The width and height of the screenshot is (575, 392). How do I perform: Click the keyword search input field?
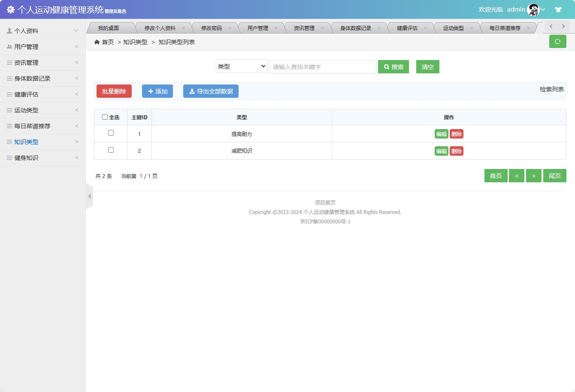(x=322, y=66)
